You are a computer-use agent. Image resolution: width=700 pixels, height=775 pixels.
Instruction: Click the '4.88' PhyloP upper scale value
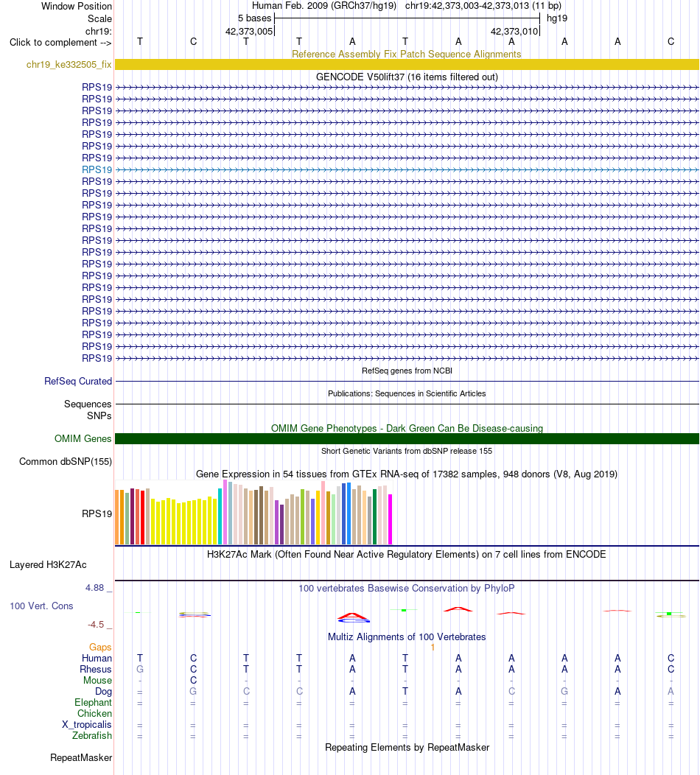tap(95, 588)
